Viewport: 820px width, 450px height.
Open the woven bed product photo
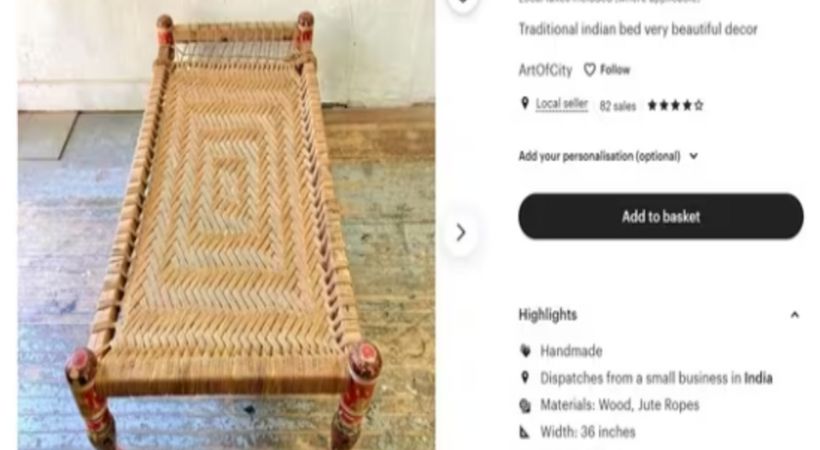(x=226, y=225)
